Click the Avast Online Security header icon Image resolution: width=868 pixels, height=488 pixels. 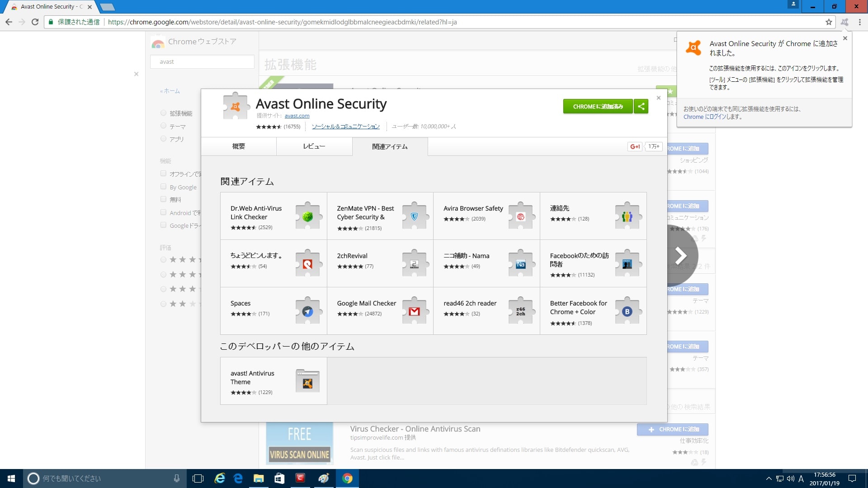point(236,107)
